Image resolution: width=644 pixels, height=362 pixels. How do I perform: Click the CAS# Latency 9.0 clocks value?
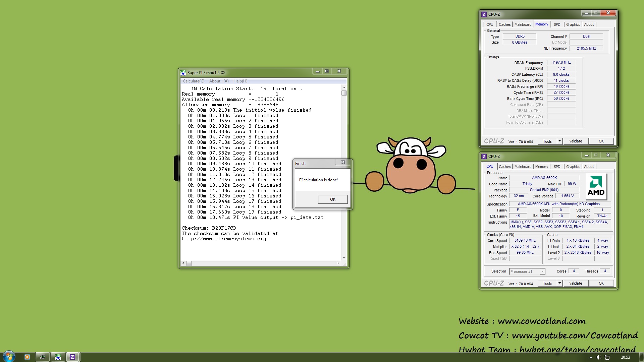tap(561, 75)
